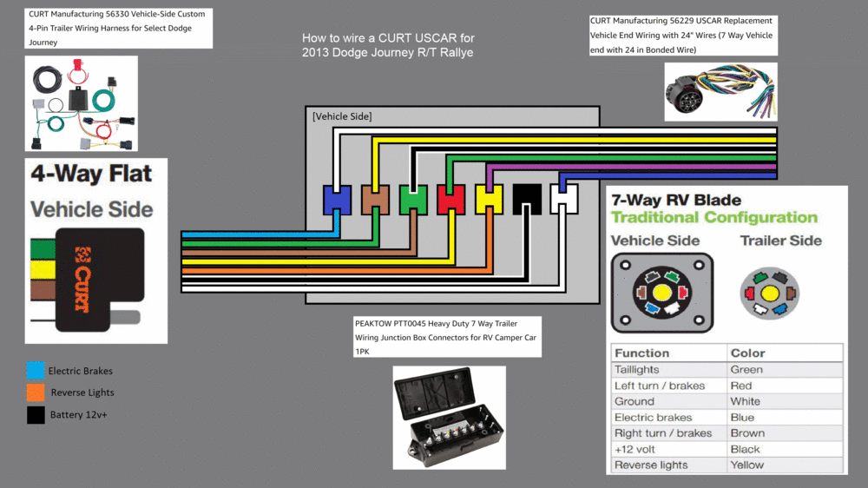Click the '4-Way Flat' heading
The width and height of the screenshot is (868, 488).
tap(91, 174)
